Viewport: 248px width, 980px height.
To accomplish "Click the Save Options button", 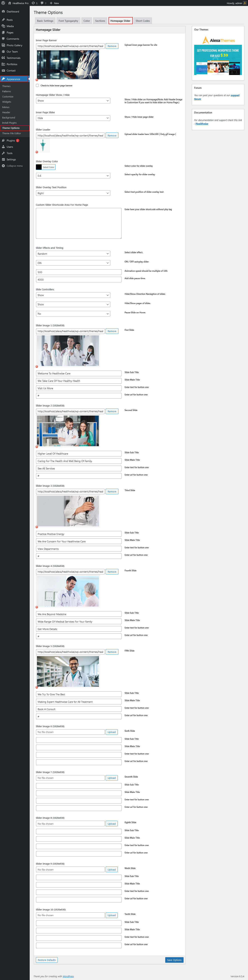I will [174, 960].
